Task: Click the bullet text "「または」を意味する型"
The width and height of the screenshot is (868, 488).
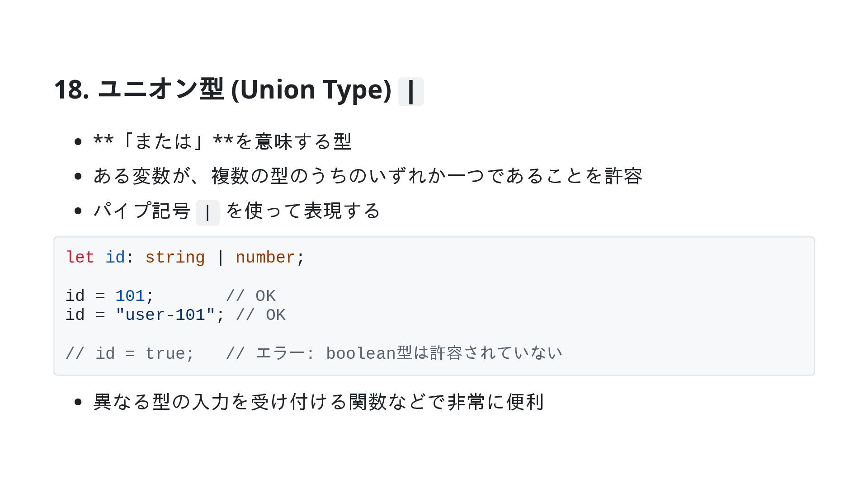Action: pyautogui.click(x=222, y=141)
